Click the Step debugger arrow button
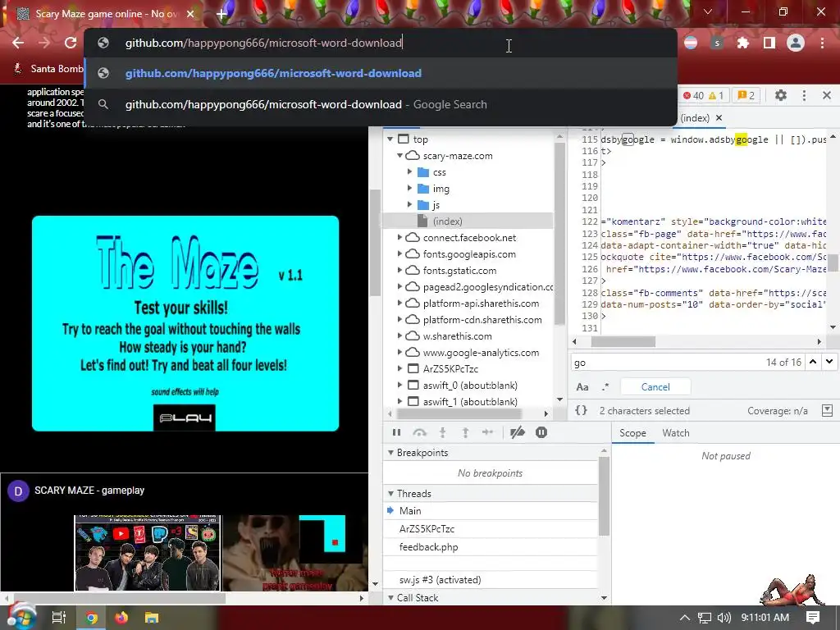This screenshot has height=630, width=840. 487,433
